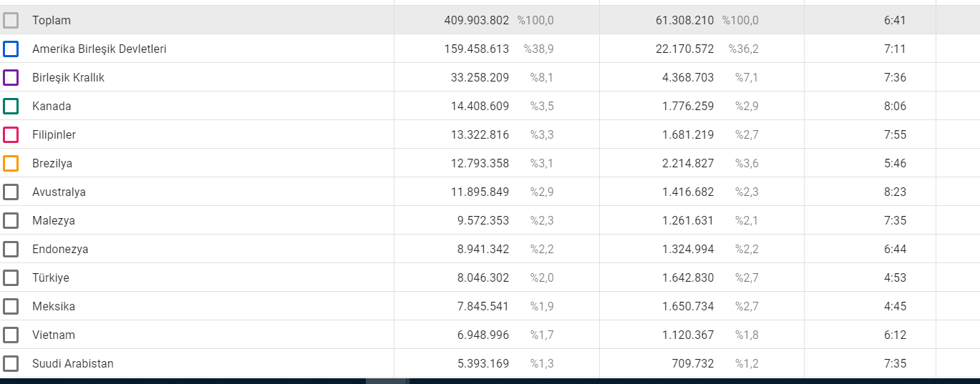This screenshot has height=384, width=980.
Task: Select the Vietnam checkbox
Action: (11, 335)
